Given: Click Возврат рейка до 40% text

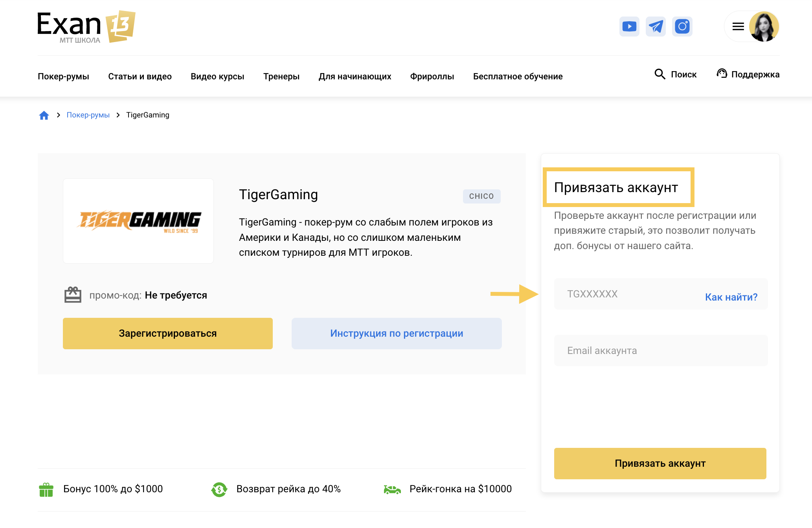Looking at the screenshot, I should [288, 489].
